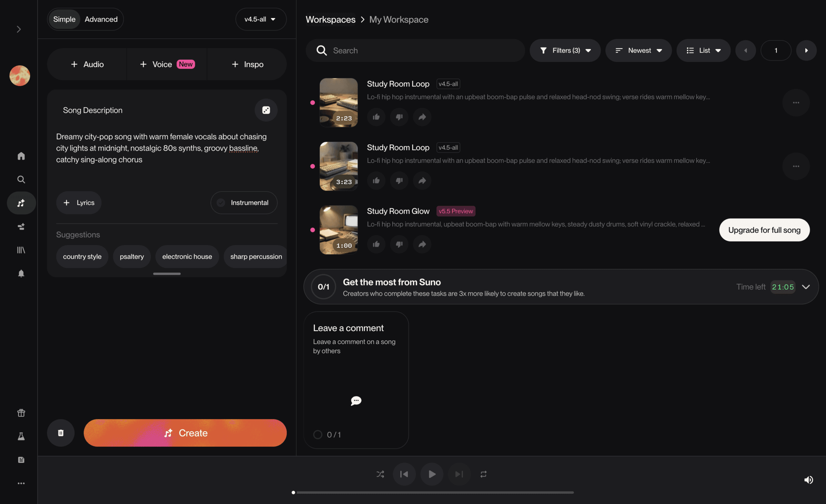Open the Library icon in sidebar

21,250
